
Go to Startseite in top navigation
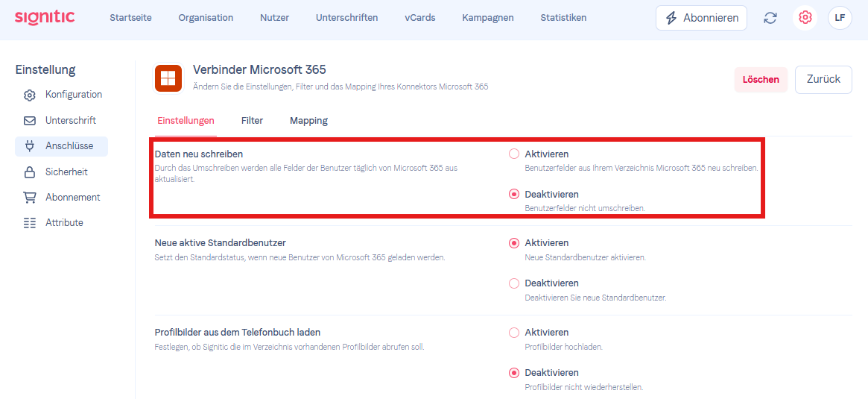pos(130,18)
